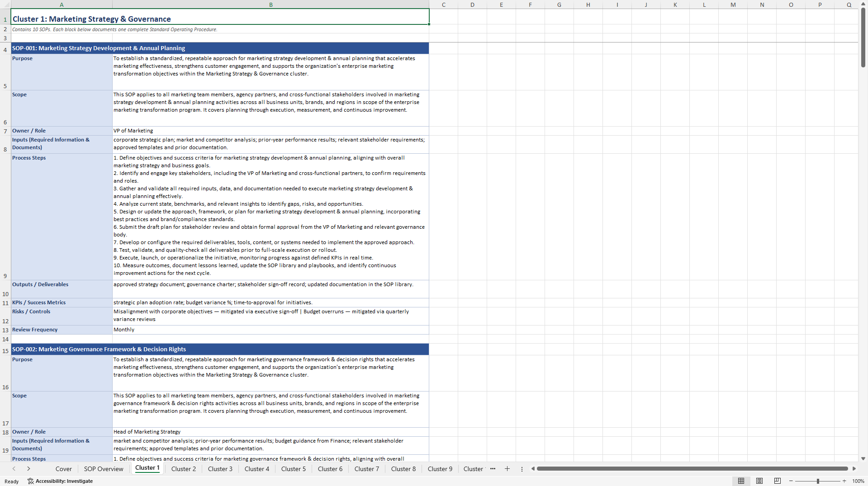
Task: Switch to the Cluster 2 sheet
Action: 184,469
